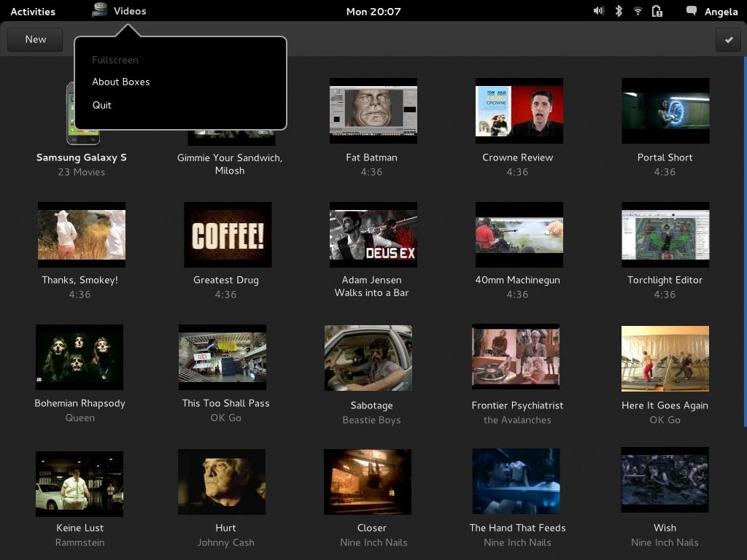Viewport: 747px width, 560px height.
Task: Click the Torchlight Editor title text
Action: 665,280
